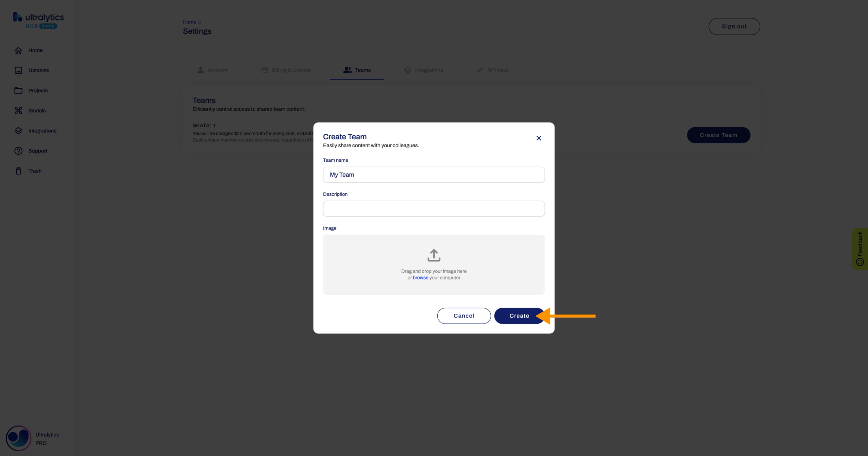Click the Description input field
868x456 pixels.
click(x=434, y=208)
